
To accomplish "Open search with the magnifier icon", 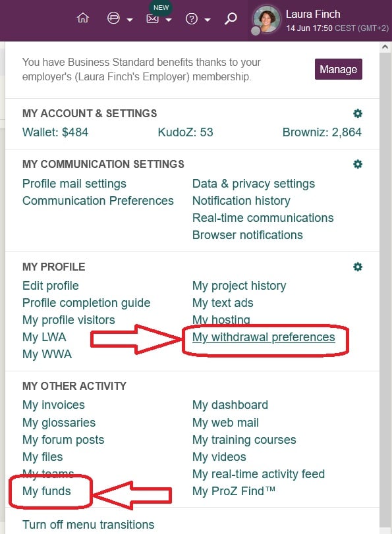I will [231, 18].
